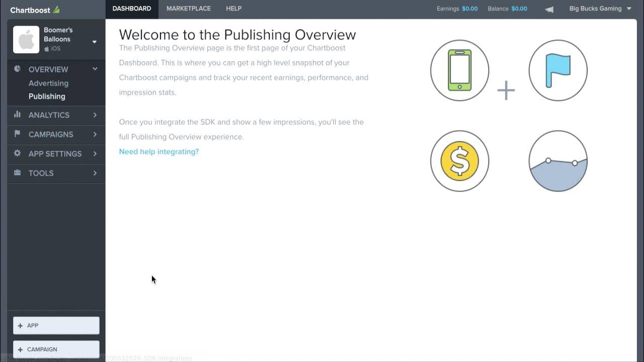Open the Tools menu item
Viewport: 644px width, 362px height.
pos(56,173)
